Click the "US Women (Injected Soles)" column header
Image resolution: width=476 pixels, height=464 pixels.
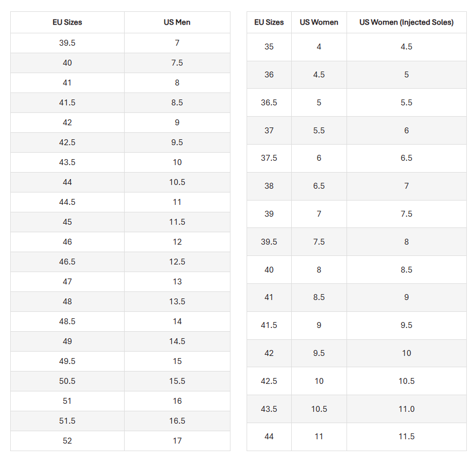pyautogui.click(x=406, y=23)
